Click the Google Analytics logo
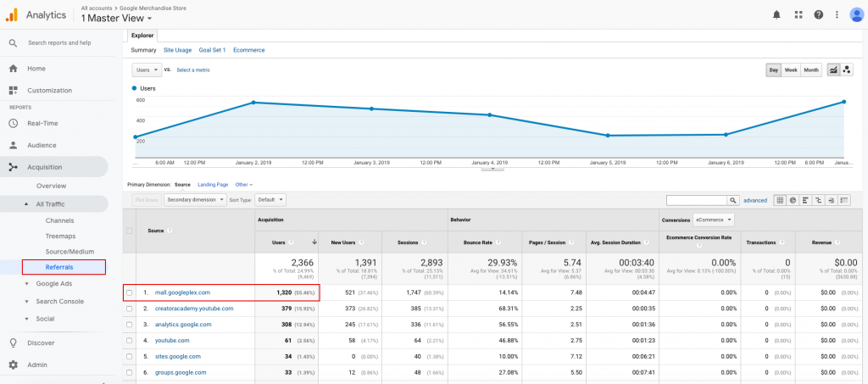 (12, 14)
